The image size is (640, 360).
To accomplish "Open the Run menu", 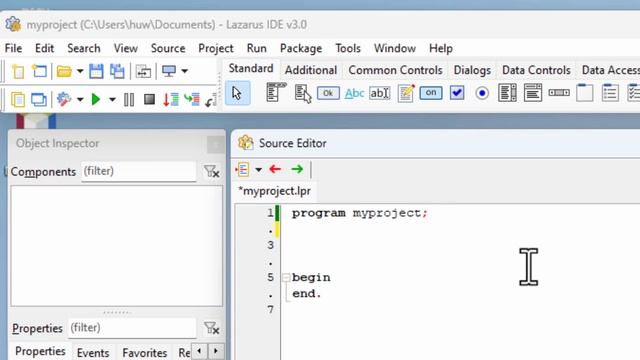I will pyautogui.click(x=257, y=48).
